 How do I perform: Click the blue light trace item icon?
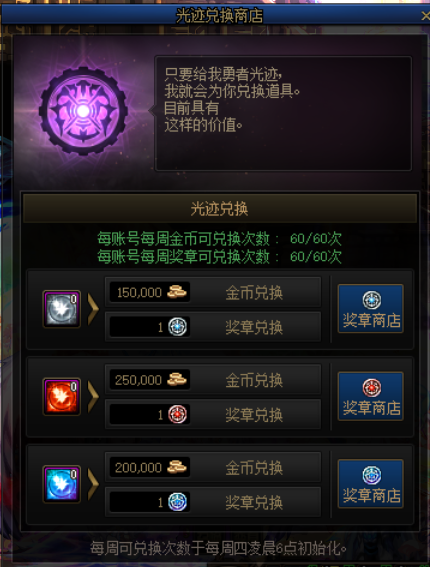click(x=61, y=484)
